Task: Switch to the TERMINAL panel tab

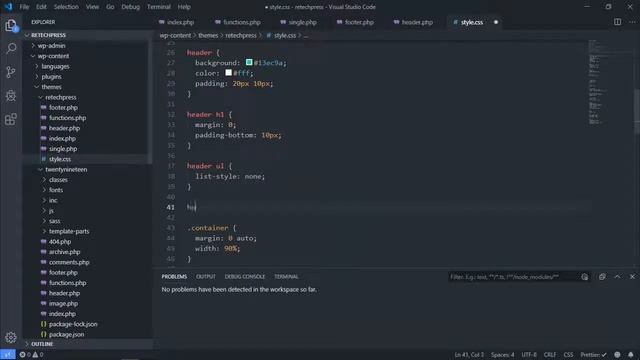Action: 286,277
